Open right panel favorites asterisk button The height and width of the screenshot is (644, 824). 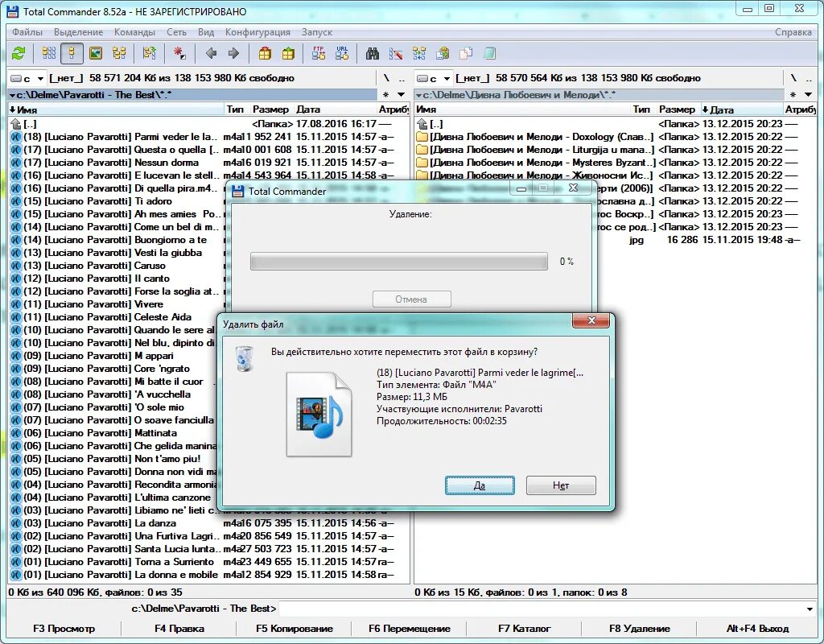[793, 95]
